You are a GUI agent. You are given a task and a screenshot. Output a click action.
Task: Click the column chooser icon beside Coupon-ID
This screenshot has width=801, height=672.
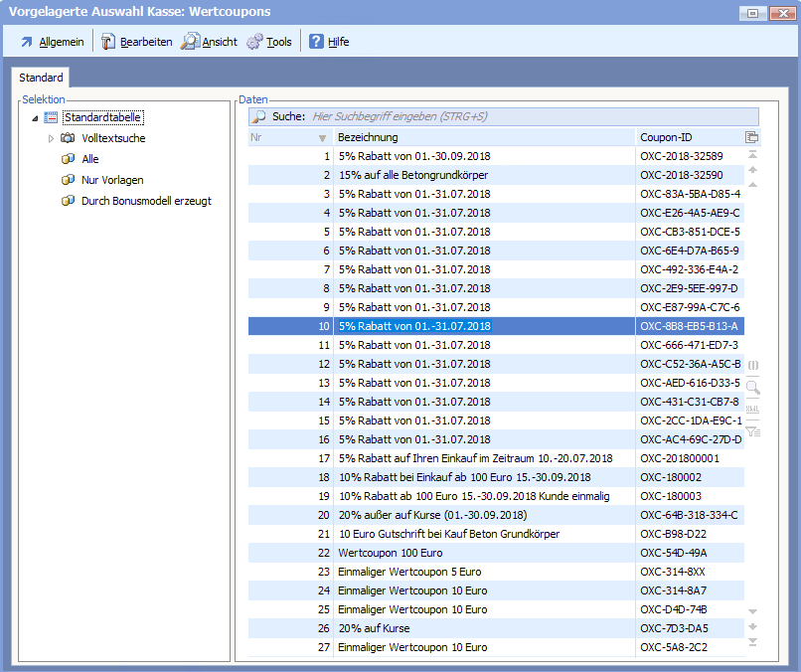752,137
